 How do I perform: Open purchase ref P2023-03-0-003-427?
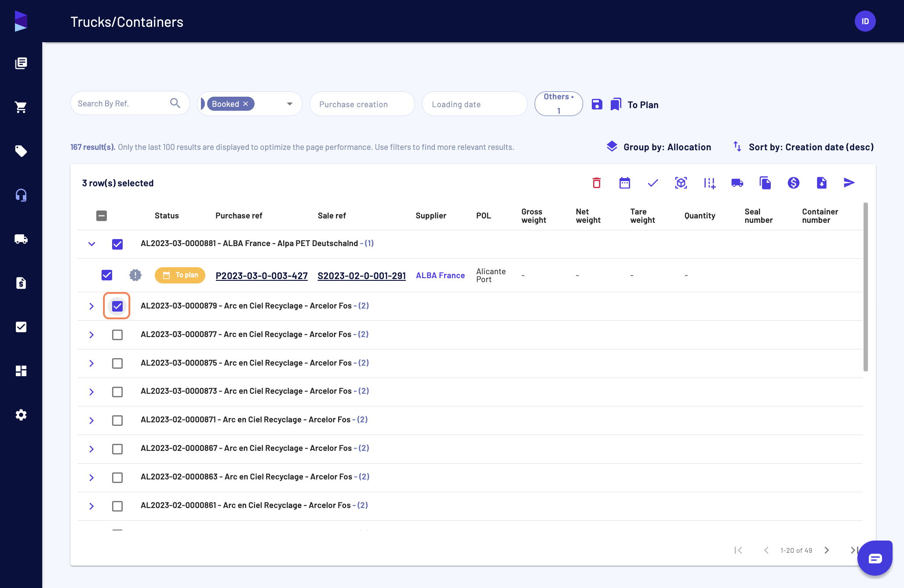pos(262,276)
